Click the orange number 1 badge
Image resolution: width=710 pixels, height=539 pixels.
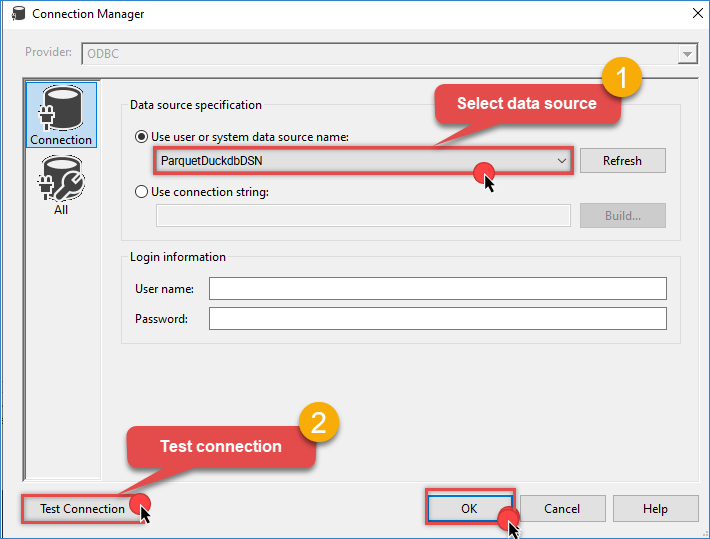point(620,79)
